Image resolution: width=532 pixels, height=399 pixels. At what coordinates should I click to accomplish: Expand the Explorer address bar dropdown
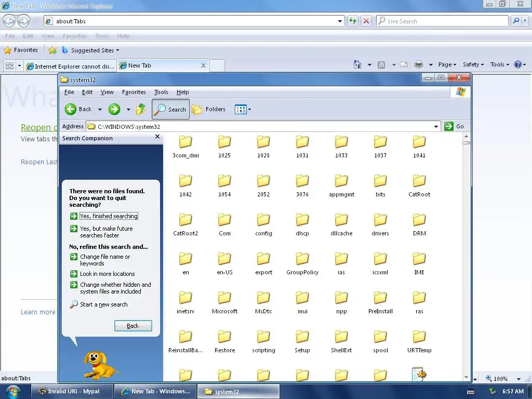pyautogui.click(x=436, y=127)
